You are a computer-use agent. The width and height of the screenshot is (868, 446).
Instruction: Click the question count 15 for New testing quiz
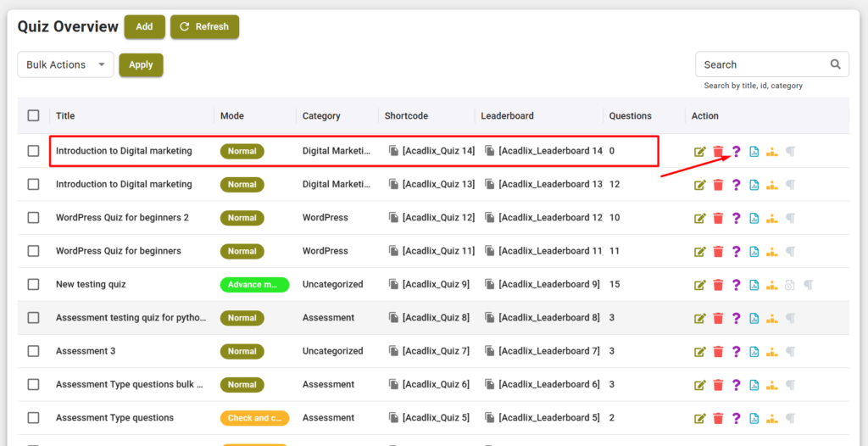(x=615, y=284)
